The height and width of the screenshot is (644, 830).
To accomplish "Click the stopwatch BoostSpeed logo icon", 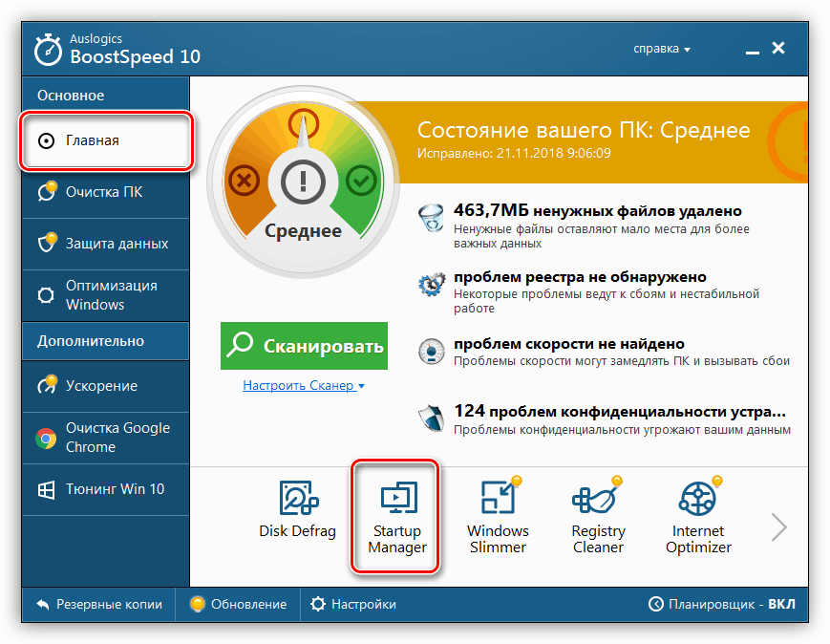I will coord(48,50).
